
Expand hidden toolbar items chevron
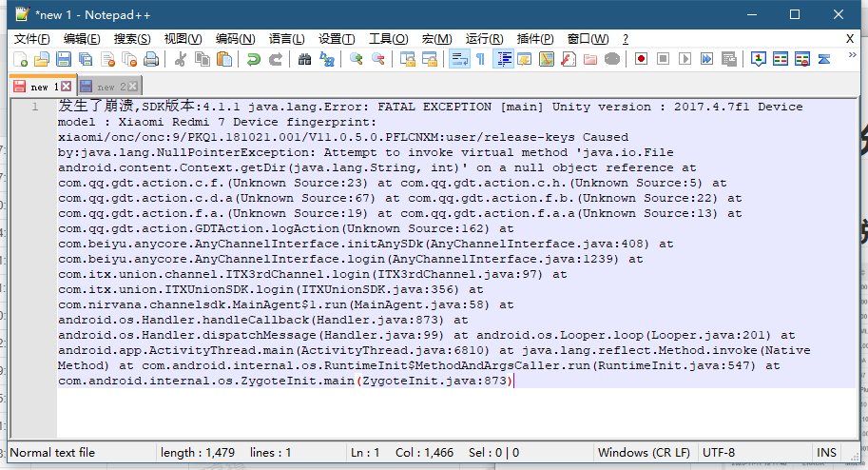(x=853, y=55)
